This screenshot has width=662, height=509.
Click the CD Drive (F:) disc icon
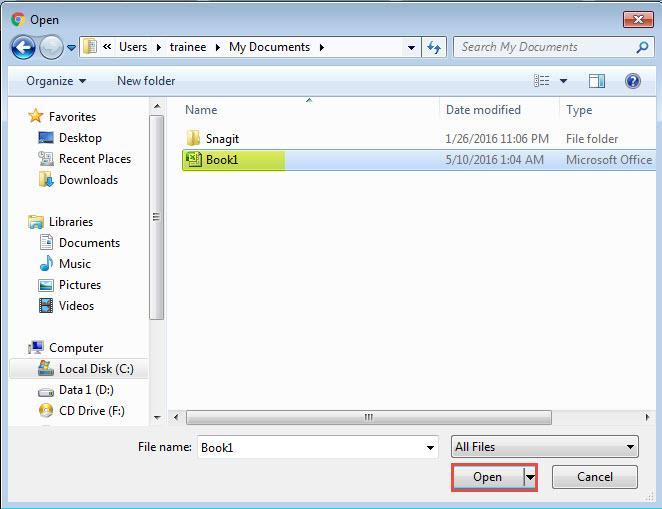[46, 411]
